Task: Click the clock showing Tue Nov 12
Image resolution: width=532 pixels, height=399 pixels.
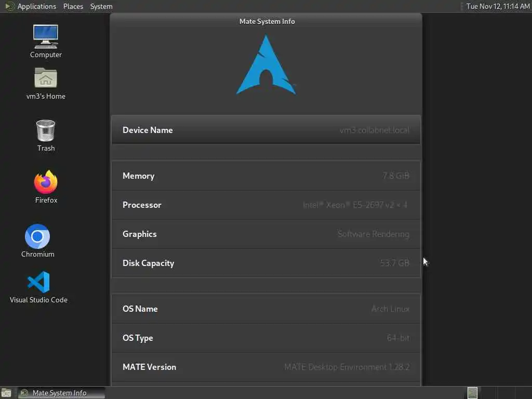Action: point(498,6)
